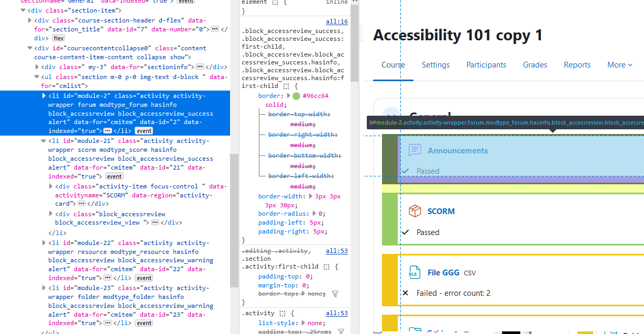Select the closing </li> tag line
Viewport: 644px width, 334px height.
pos(57,233)
